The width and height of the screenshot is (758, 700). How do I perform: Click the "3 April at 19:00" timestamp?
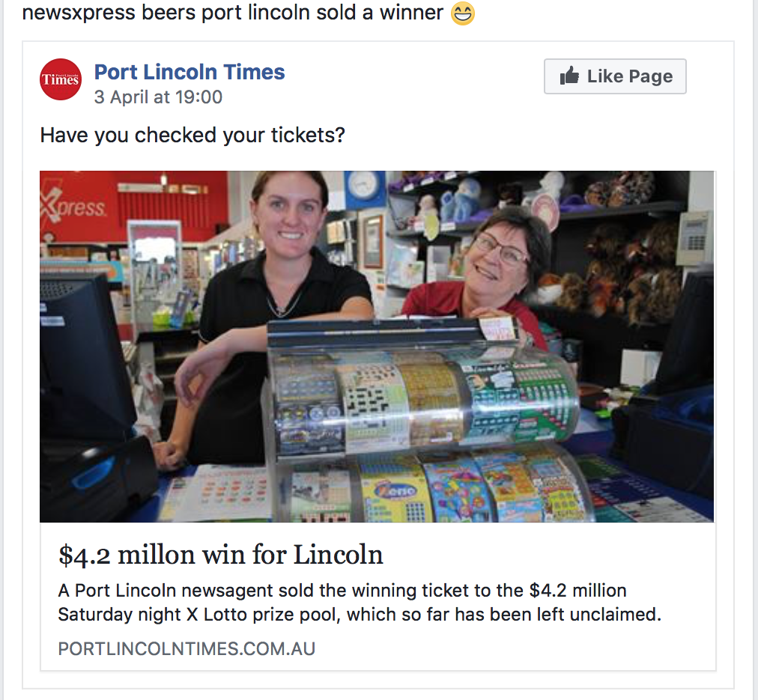(x=158, y=97)
